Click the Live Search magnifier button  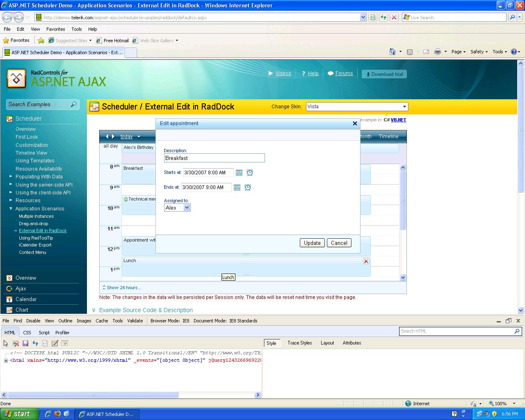[512, 17]
